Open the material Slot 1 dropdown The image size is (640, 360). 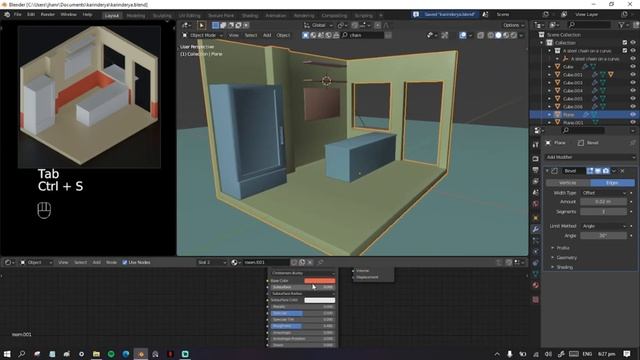coord(211,262)
